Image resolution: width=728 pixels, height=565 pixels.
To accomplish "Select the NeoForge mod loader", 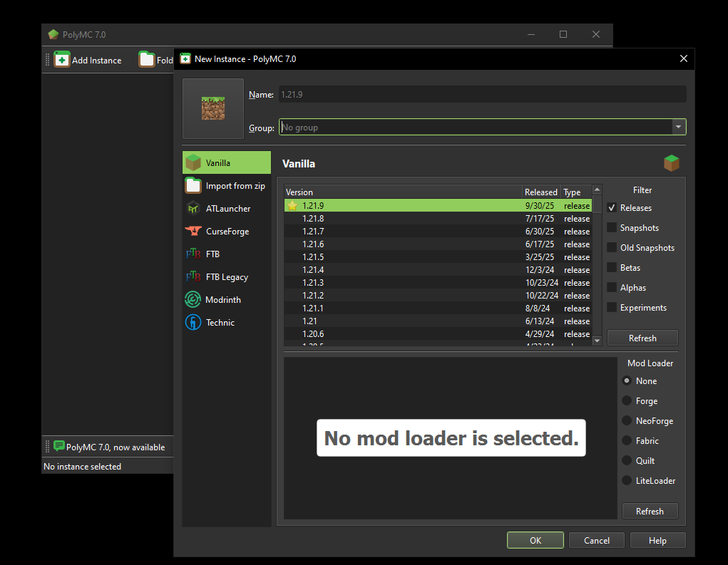I will click(x=627, y=421).
